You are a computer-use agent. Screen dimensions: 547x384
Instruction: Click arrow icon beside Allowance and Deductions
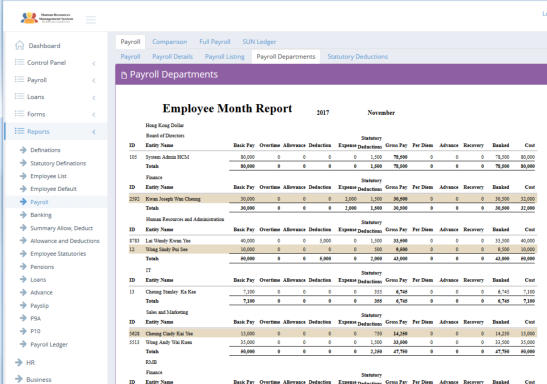pos(23,240)
